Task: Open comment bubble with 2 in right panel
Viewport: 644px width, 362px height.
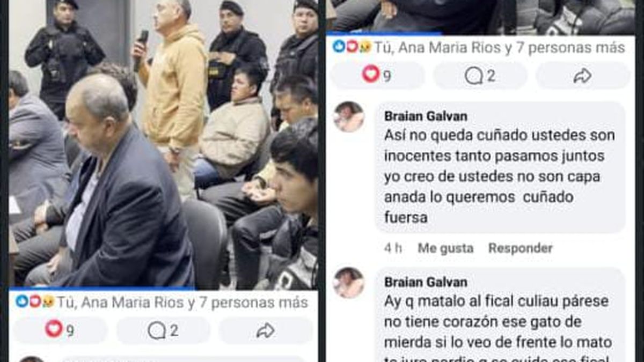Action: 480,76
